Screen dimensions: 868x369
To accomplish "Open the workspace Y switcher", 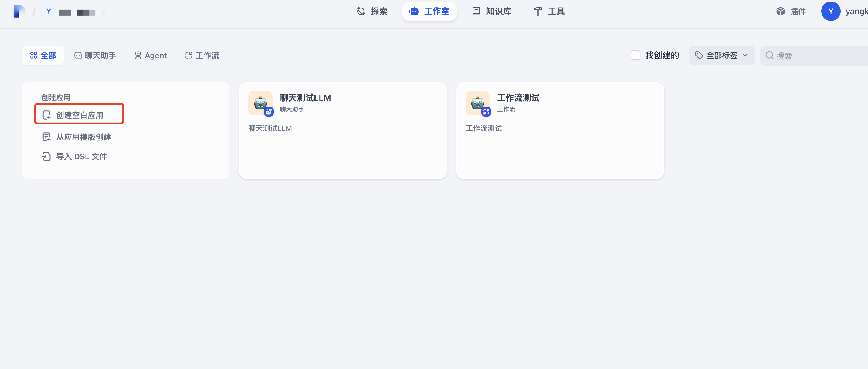I will [49, 12].
